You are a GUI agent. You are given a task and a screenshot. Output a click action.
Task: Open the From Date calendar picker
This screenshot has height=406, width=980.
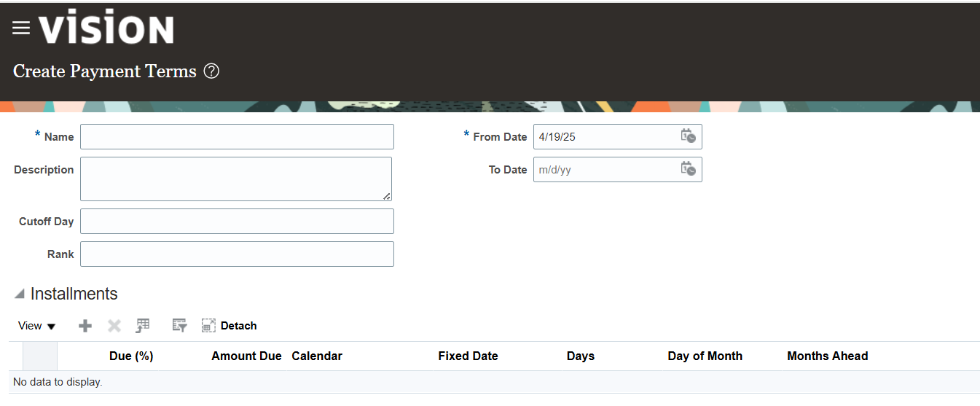point(688,136)
